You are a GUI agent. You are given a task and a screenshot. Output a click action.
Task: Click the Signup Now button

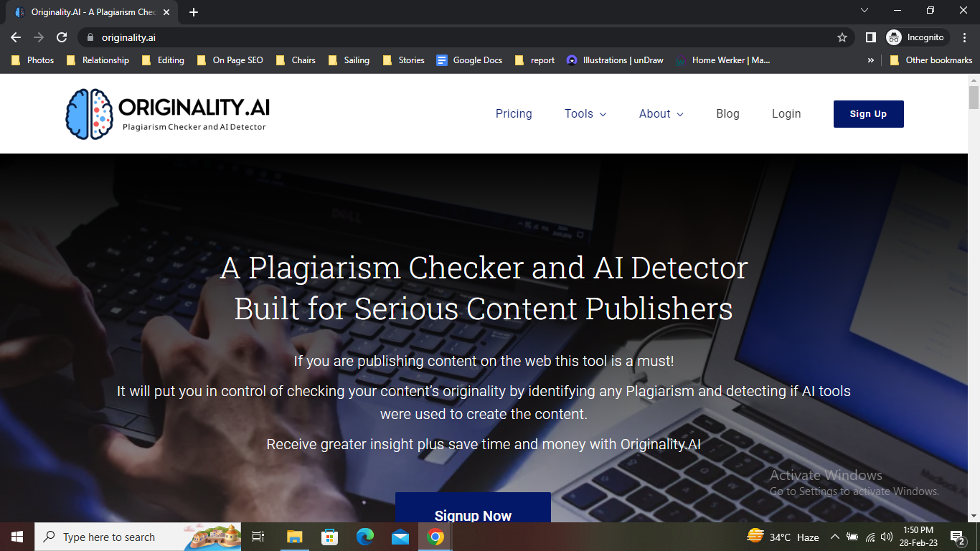click(473, 509)
